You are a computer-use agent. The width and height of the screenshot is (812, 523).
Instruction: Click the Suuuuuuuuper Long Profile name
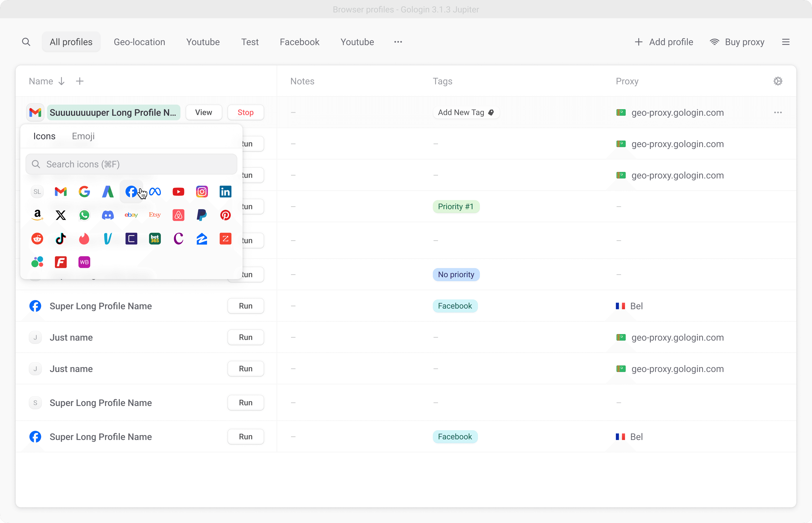(113, 112)
